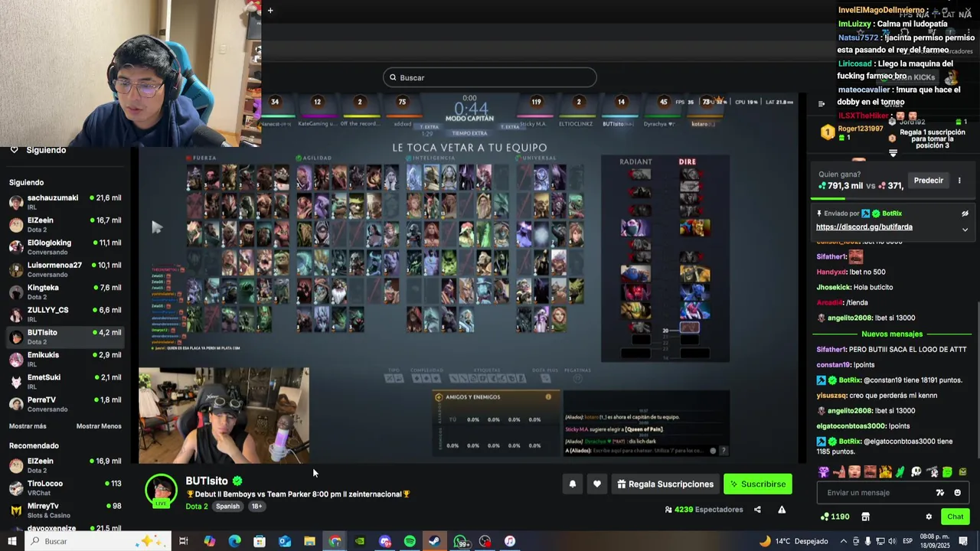Image resolution: width=980 pixels, height=551 pixels.
Task: Open MirreyTv recommended channel
Action: pos(64,510)
